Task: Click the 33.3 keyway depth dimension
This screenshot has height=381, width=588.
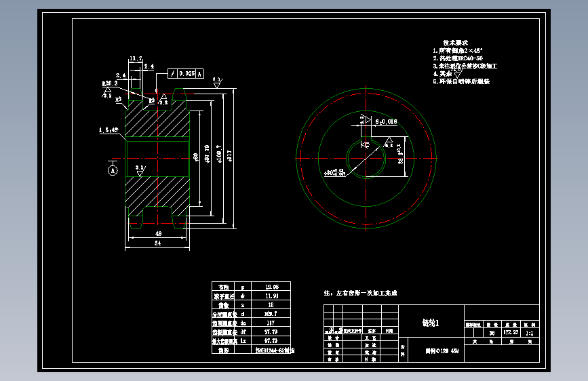Action: click(400, 155)
